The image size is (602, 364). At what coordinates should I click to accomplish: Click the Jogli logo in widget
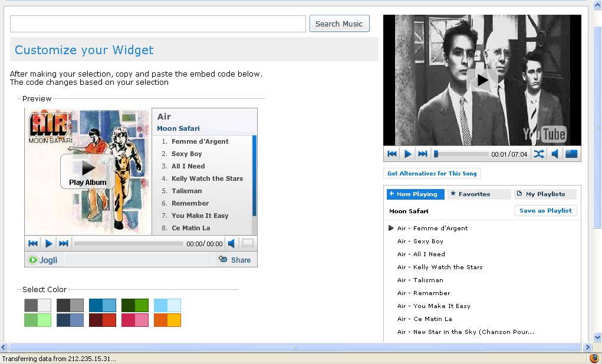(43, 260)
